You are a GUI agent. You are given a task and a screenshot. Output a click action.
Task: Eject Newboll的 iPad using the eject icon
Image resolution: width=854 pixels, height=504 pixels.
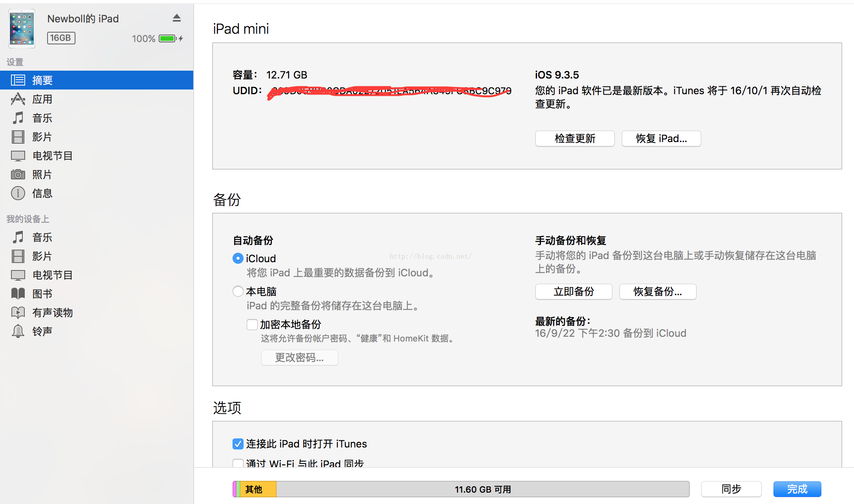(177, 18)
